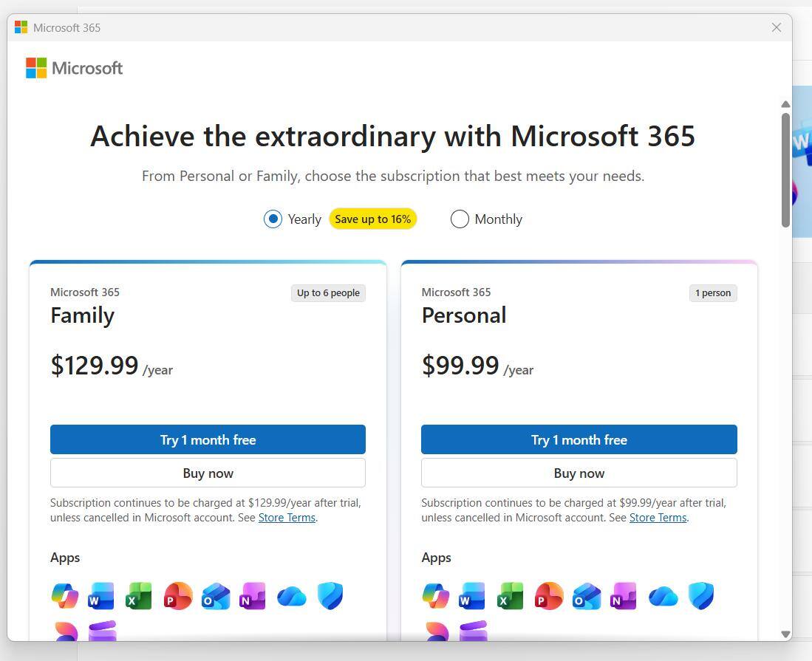Click the Word icon under Family Apps
Image resolution: width=812 pixels, height=661 pixels.
coord(101,596)
